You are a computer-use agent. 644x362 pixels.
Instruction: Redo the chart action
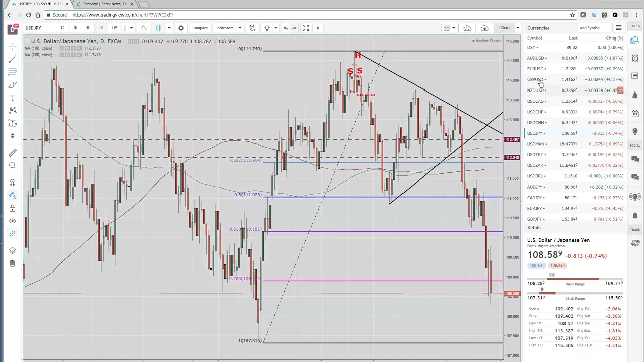pyautogui.click(x=294, y=28)
